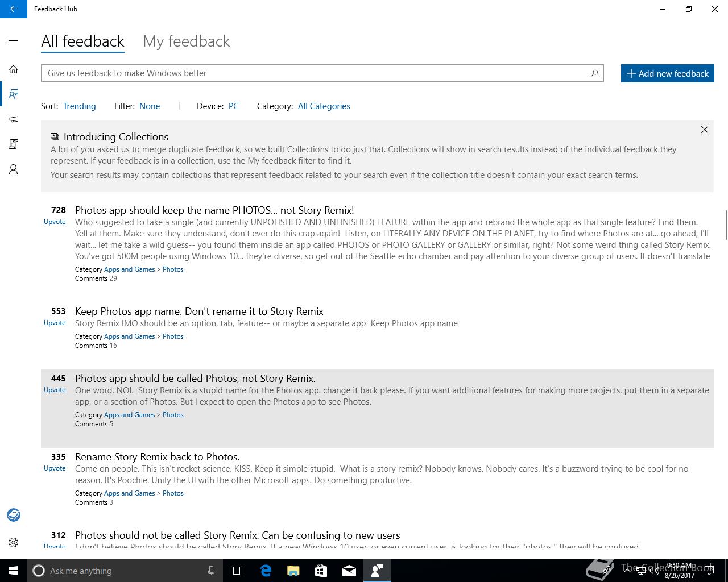This screenshot has width=728, height=582.
Task: Click the search magnifier icon
Action: pos(594,73)
